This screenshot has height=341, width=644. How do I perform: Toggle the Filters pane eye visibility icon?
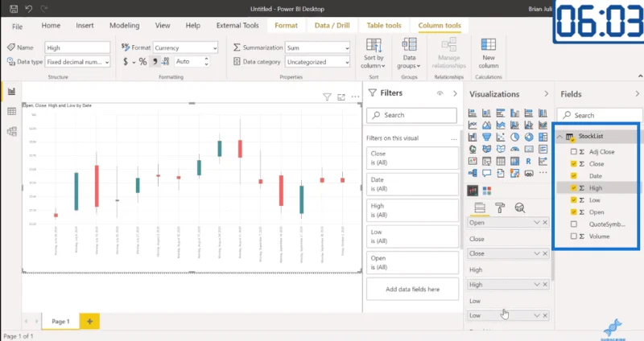[x=440, y=93]
